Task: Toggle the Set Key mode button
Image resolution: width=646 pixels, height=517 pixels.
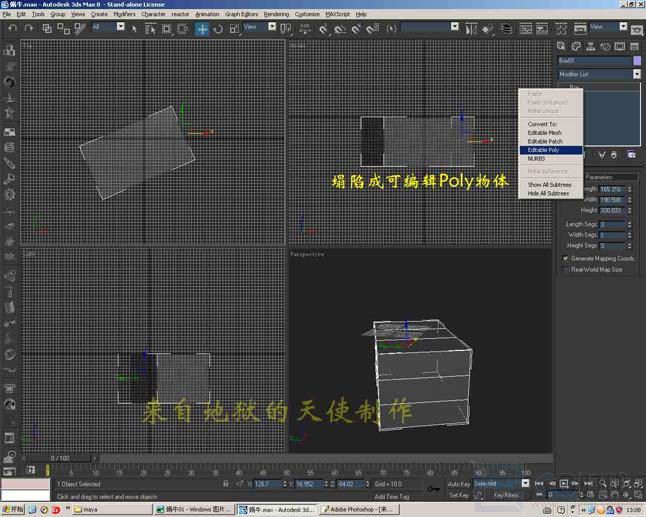Action: pyautogui.click(x=459, y=495)
